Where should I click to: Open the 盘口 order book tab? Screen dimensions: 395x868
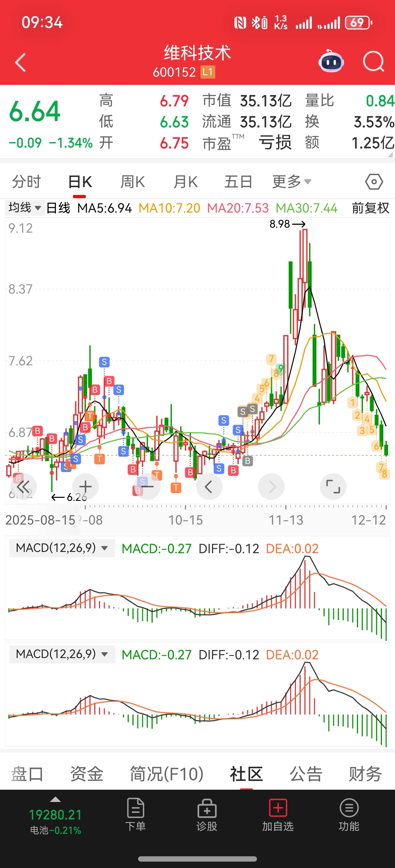click(27, 774)
